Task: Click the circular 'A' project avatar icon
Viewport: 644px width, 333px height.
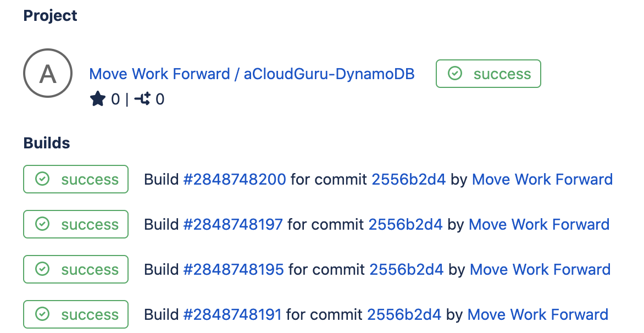Action: [47, 73]
